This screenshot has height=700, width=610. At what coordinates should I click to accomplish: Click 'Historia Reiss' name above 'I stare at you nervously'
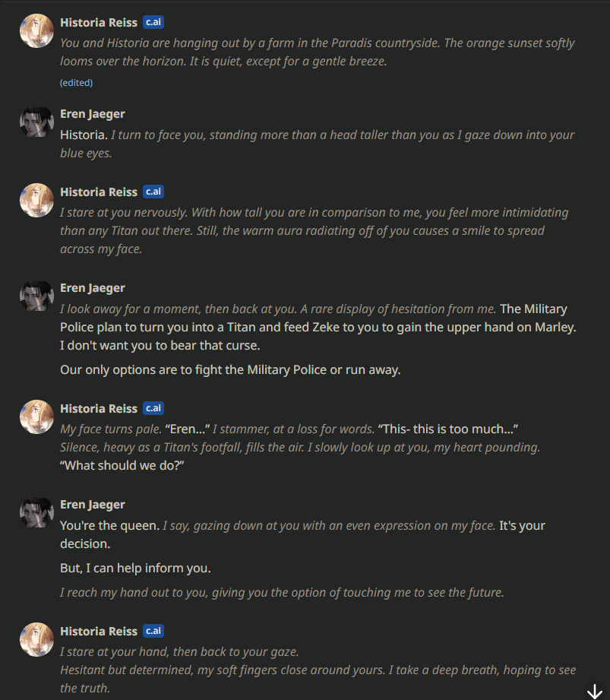99,192
